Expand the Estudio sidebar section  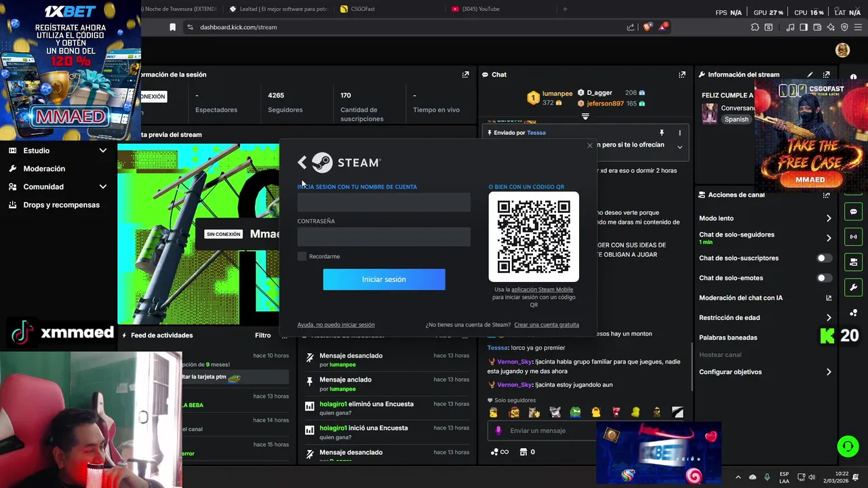coord(103,150)
